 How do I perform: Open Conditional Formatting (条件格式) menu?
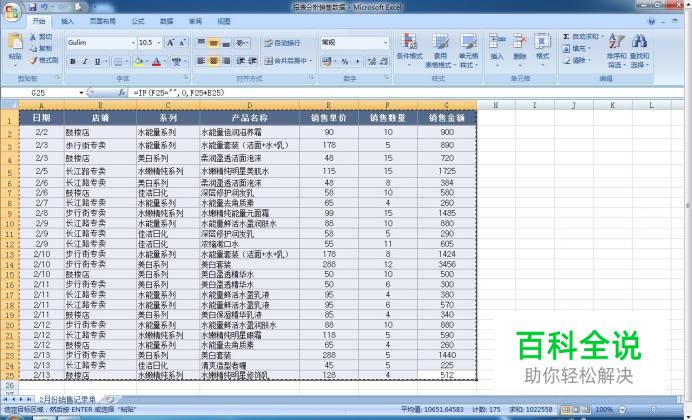[409, 51]
